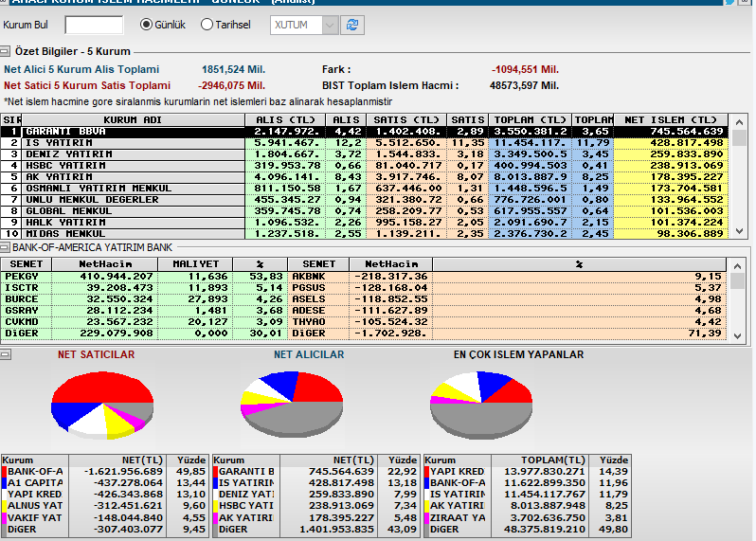Click yellow swatch next to ALNUS YAT

click(x=5, y=506)
